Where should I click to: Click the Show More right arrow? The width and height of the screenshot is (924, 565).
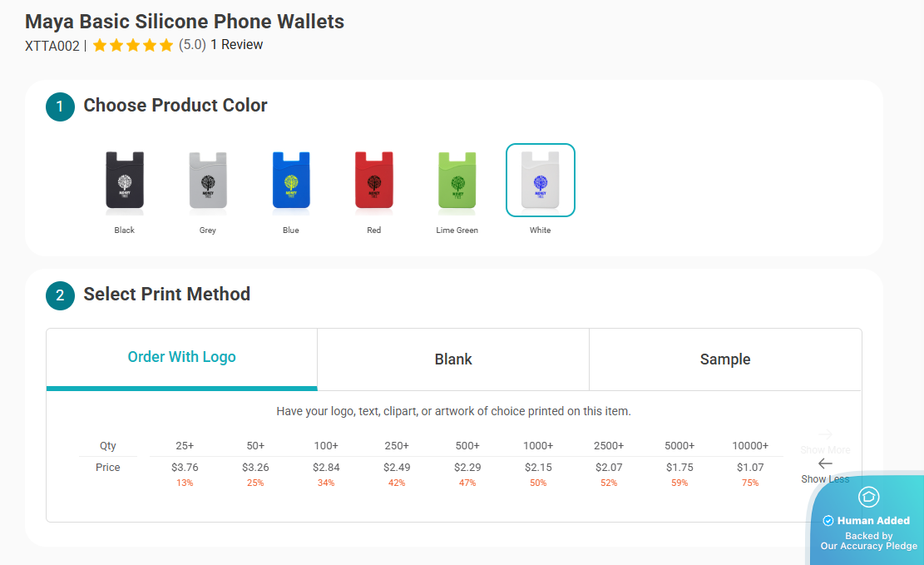click(825, 434)
